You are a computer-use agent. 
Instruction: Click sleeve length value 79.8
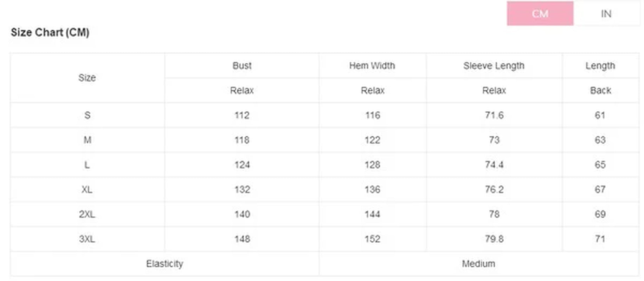click(494, 239)
